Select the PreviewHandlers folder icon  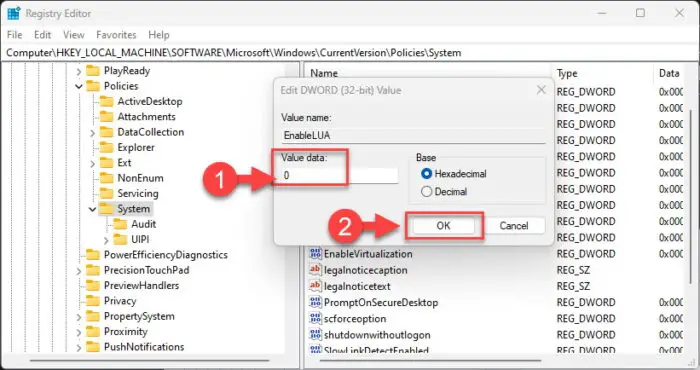tap(93, 285)
